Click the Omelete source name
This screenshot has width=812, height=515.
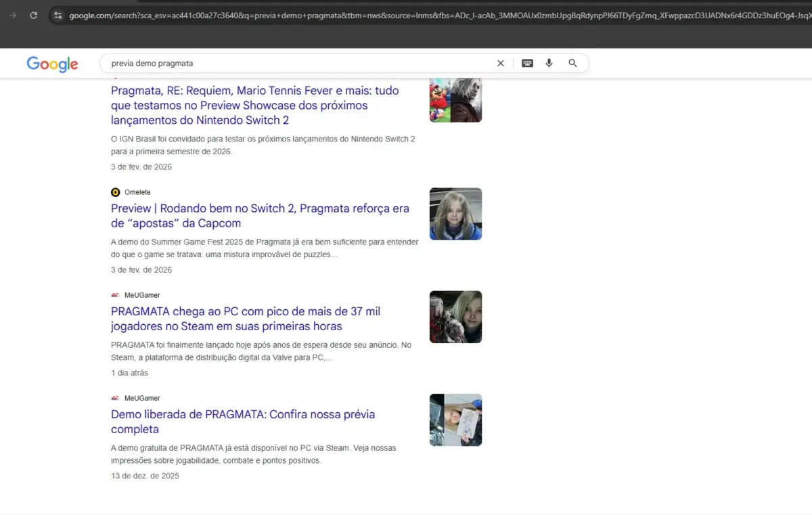(x=137, y=192)
